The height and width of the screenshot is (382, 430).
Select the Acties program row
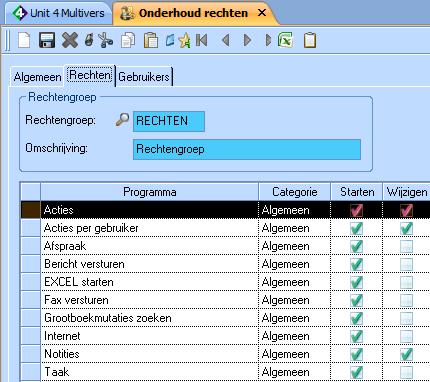(225, 210)
